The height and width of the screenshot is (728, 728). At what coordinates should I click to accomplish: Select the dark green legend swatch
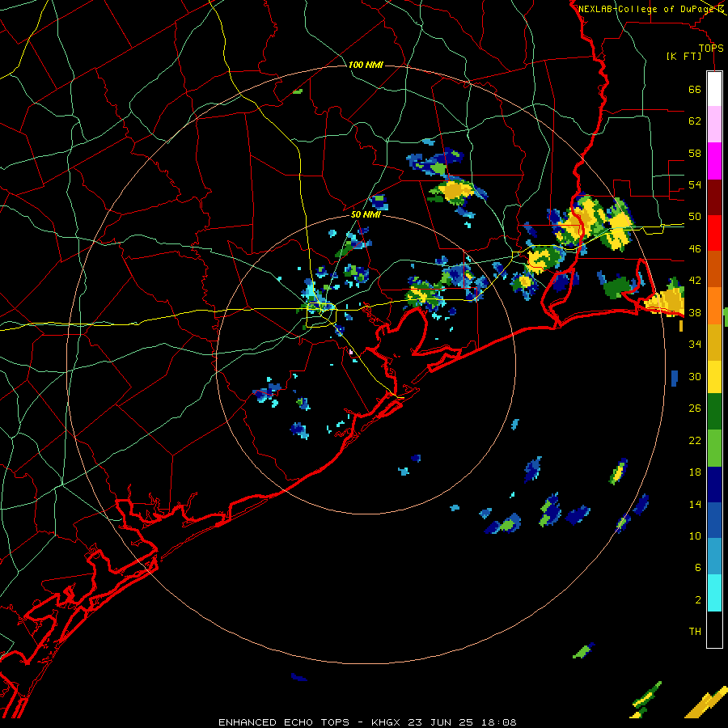tap(714, 412)
